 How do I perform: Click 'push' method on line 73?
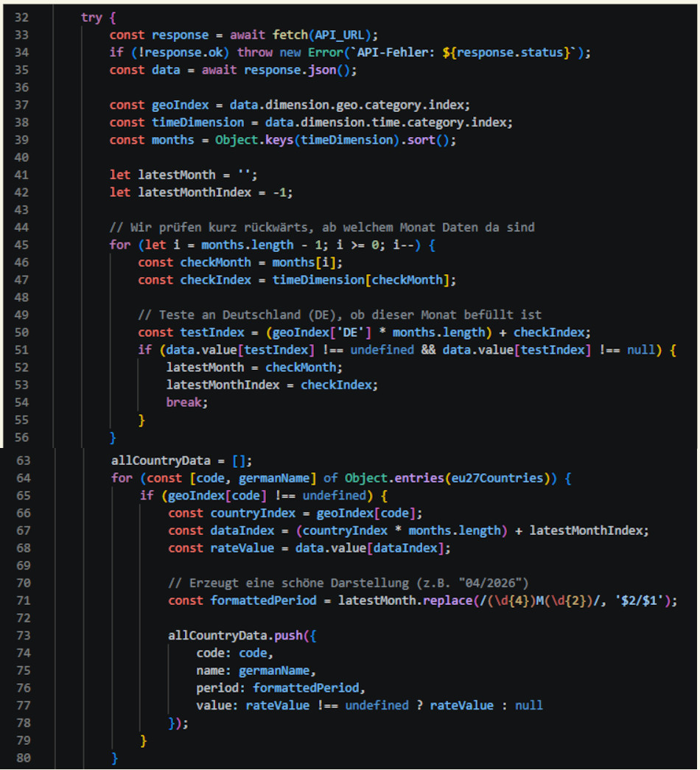tap(288, 636)
